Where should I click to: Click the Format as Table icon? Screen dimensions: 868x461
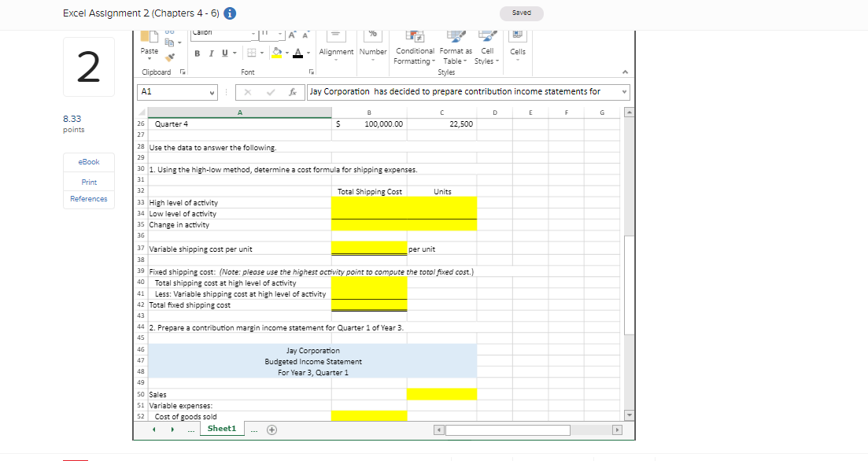point(455,43)
